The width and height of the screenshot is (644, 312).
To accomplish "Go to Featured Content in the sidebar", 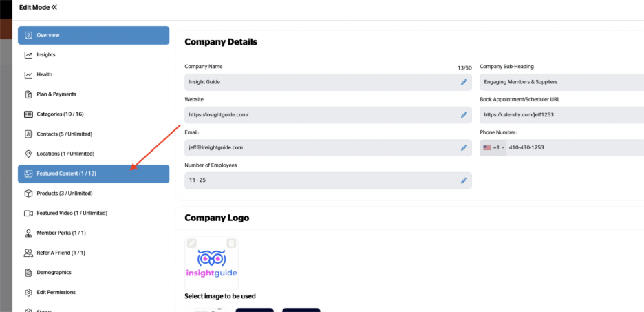I will point(94,174).
